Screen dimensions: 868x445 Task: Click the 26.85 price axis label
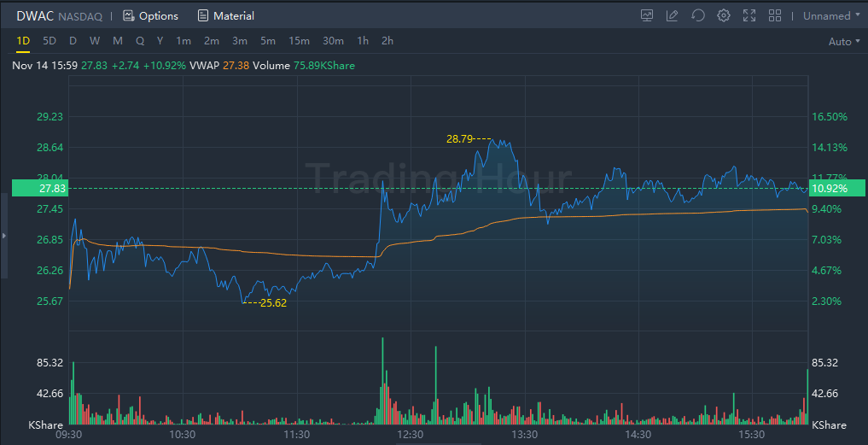(x=50, y=240)
